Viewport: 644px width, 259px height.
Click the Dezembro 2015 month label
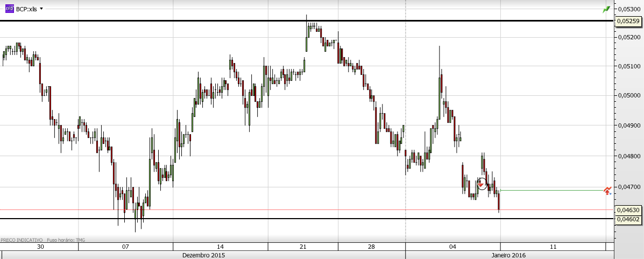tap(203, 255)
